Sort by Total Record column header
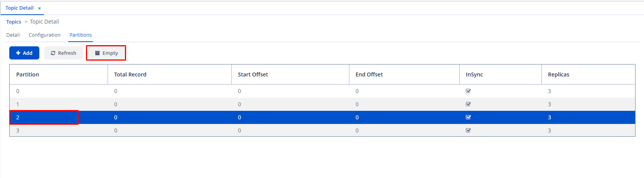The image size is (644, 178). (130, 75)
